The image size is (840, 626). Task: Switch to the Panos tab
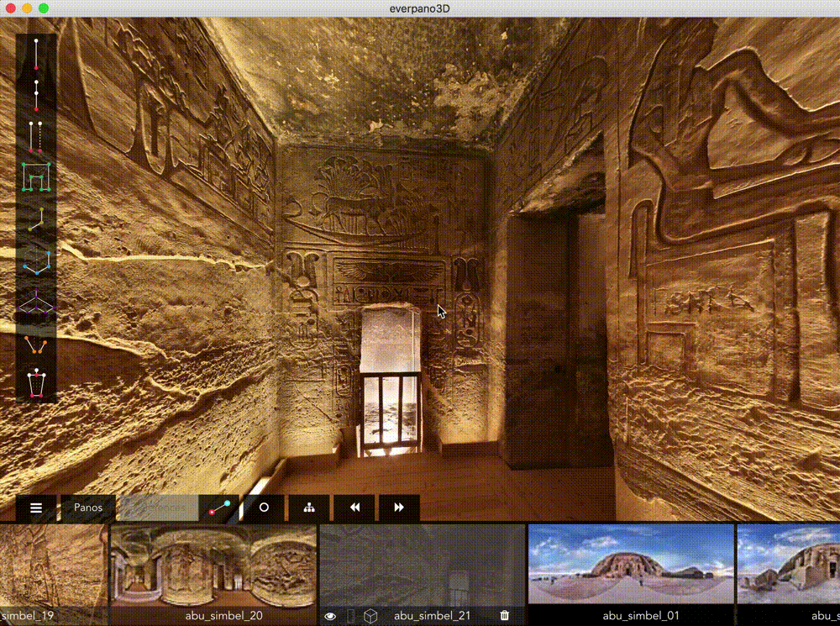click(x=88, y=508)
